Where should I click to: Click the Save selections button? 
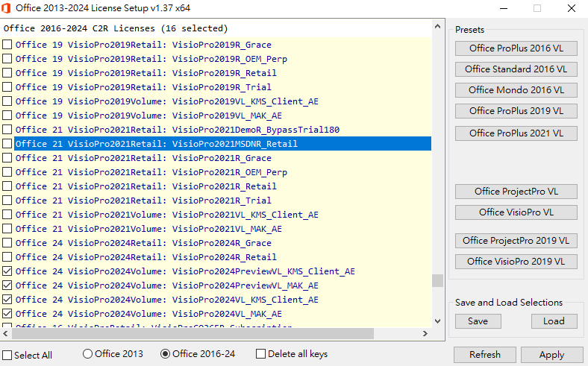pyautogui.click(x=478, y=321)
